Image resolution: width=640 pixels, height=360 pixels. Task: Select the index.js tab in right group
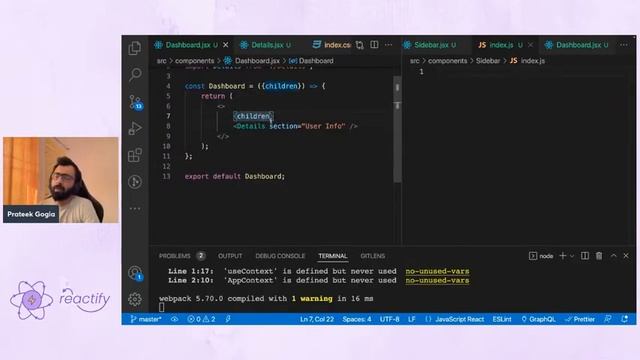click(x=500, y=45)
